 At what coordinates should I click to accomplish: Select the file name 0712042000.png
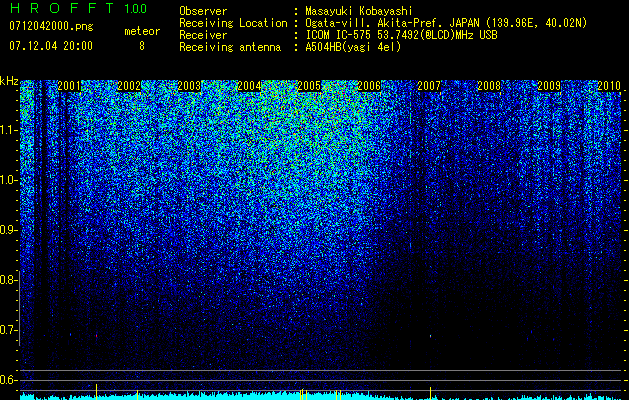click(51, 26)
